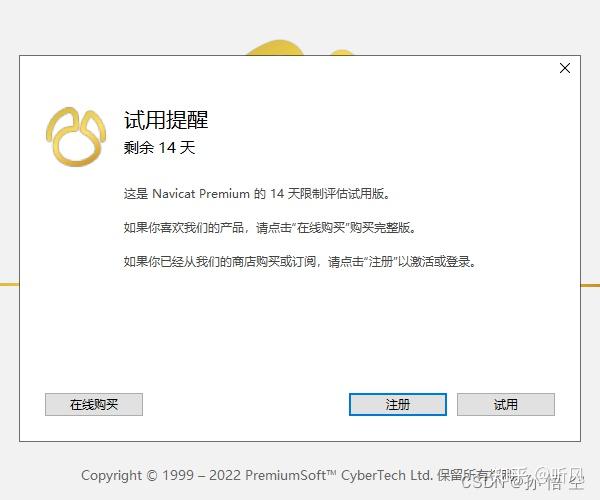Click the 注册 button to activate
Viewport: 600px width, 500px height.
coord(398,404)
